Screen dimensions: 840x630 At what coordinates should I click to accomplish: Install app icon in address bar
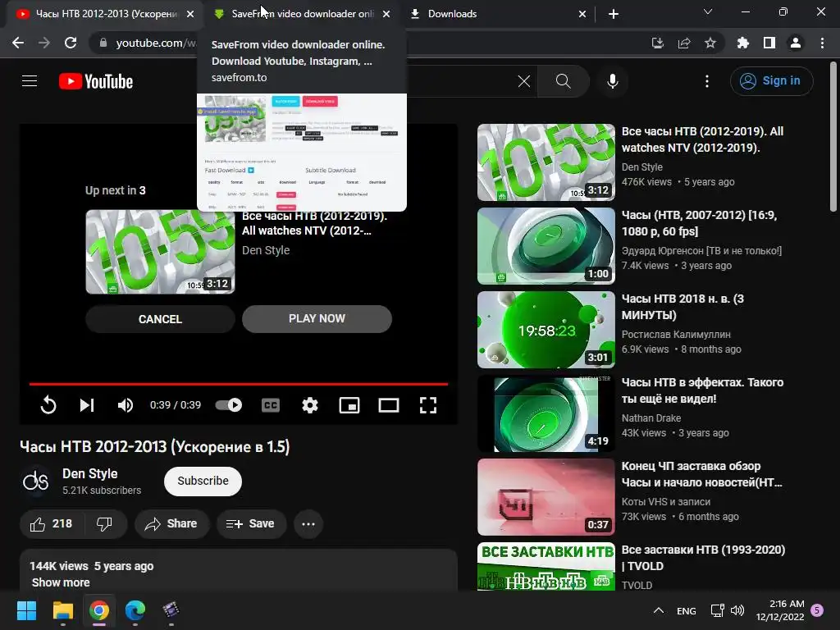[x=658, y=43]
